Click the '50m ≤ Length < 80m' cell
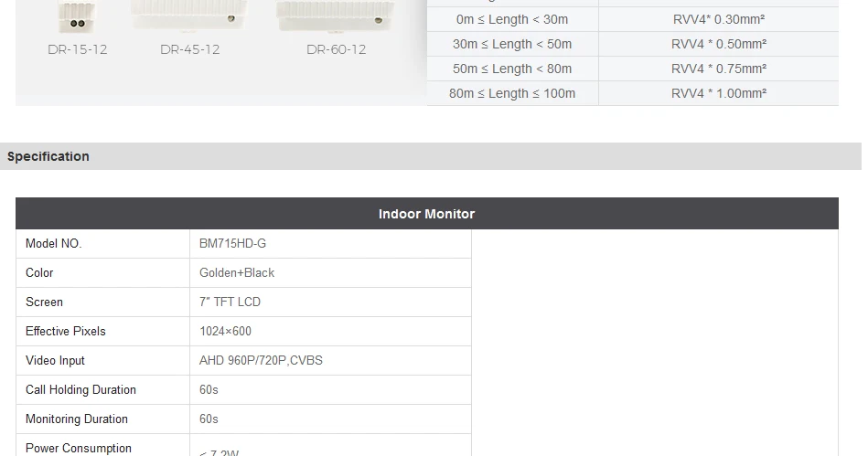Image resolution: width=868 pixels, height=456 pixels. (x=512, y=69)
